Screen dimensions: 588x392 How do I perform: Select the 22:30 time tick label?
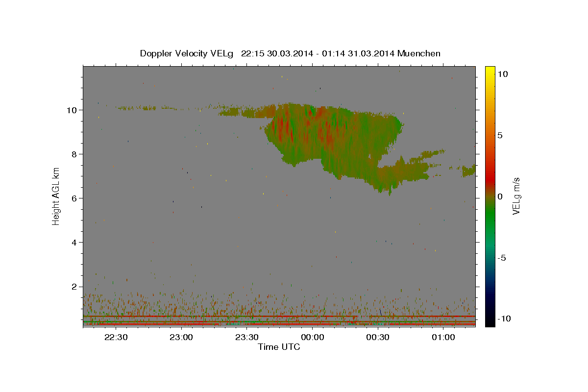coord(116,337)
